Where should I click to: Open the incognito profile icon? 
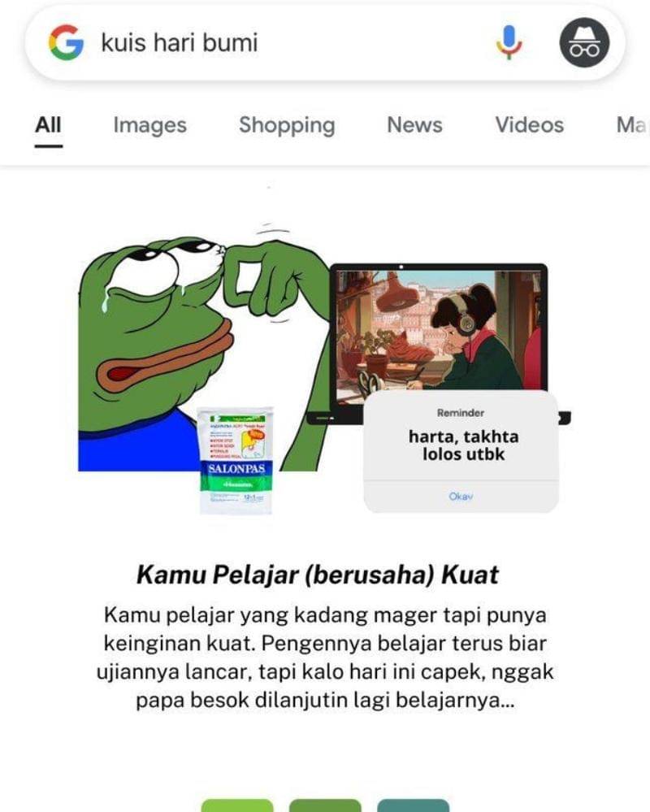pos(584,42)
